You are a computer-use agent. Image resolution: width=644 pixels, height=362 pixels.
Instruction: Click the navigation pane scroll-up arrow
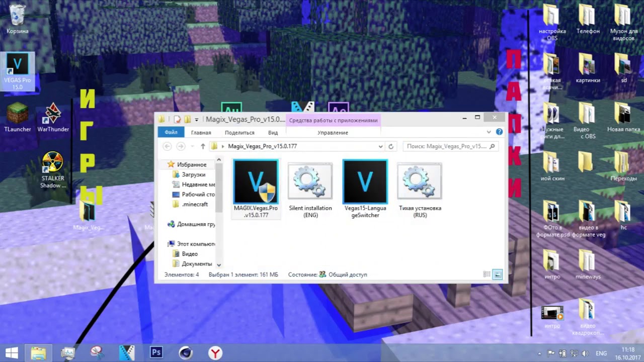tap(219, 160)
